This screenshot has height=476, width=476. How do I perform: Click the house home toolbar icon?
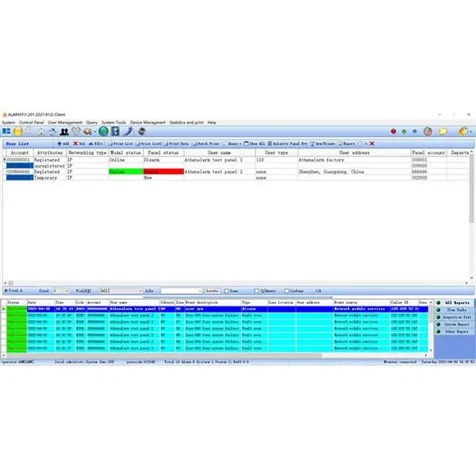pos(41,132)
